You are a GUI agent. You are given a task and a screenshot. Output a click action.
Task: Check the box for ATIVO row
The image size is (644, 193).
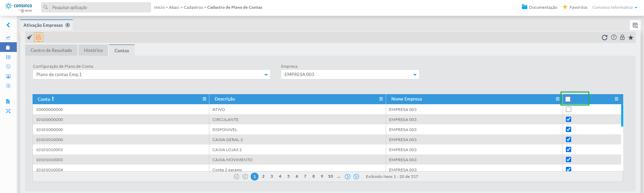coord(569,109)
